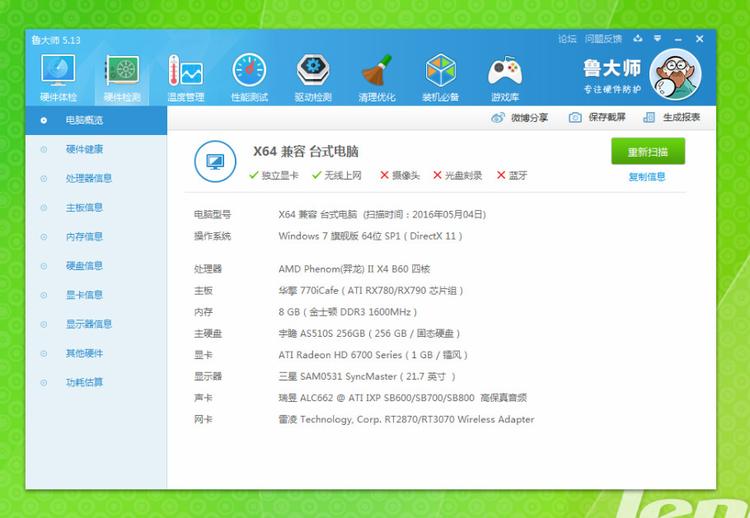
Task: Click the 扫描时间 2016年05月04日 text
Action: pyautogui.click(x=425, y=214)
